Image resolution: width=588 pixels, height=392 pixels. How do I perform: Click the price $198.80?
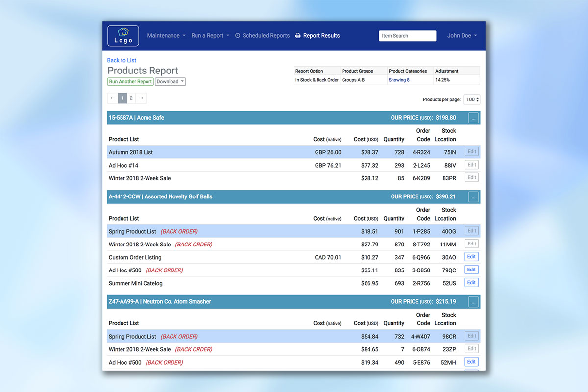point(446,118)
